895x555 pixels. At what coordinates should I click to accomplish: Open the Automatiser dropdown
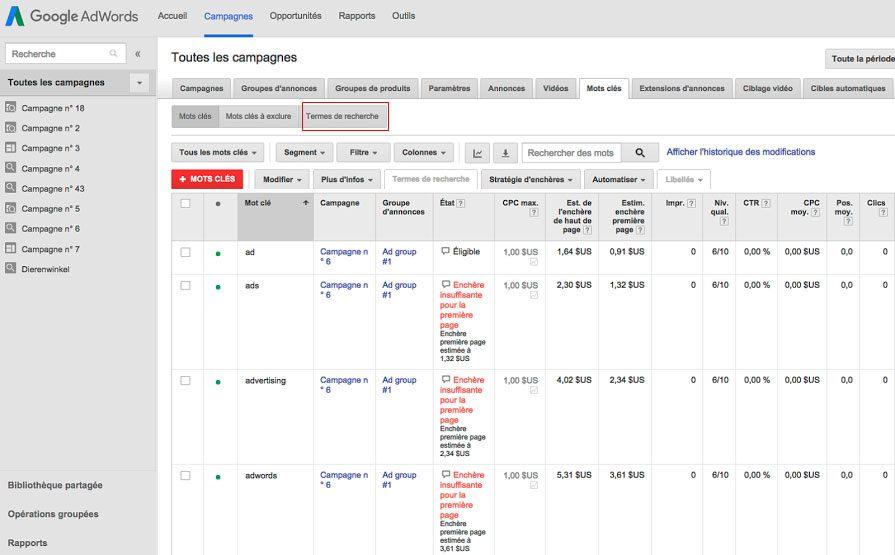pos(619,179)
